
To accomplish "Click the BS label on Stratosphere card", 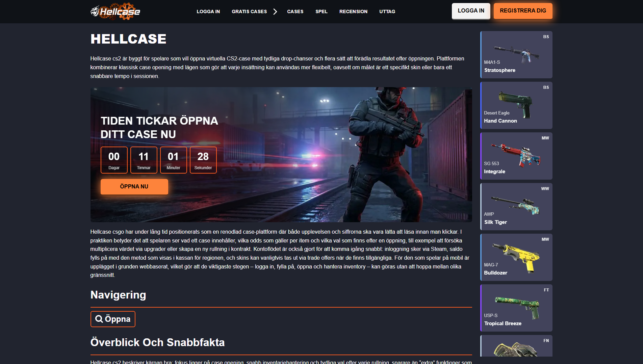I will [x=546, y=37].
